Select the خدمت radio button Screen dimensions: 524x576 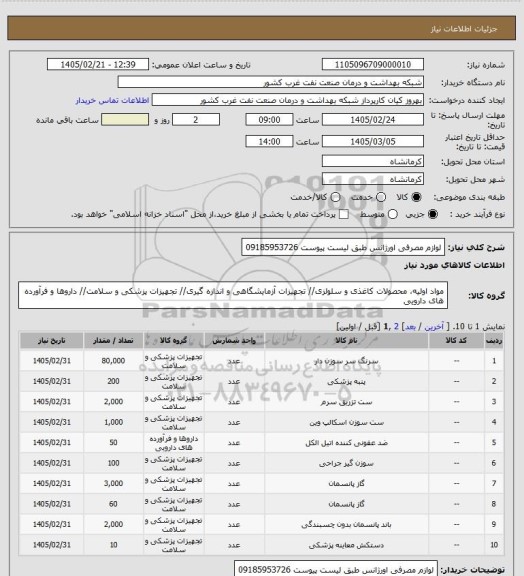pyautogui.click(x=381, y=197)
